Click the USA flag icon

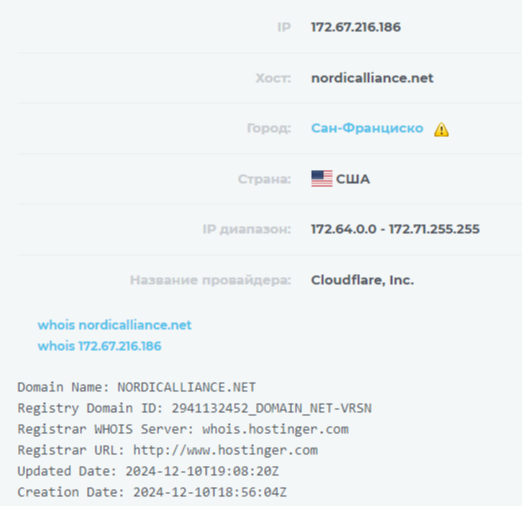322,179
